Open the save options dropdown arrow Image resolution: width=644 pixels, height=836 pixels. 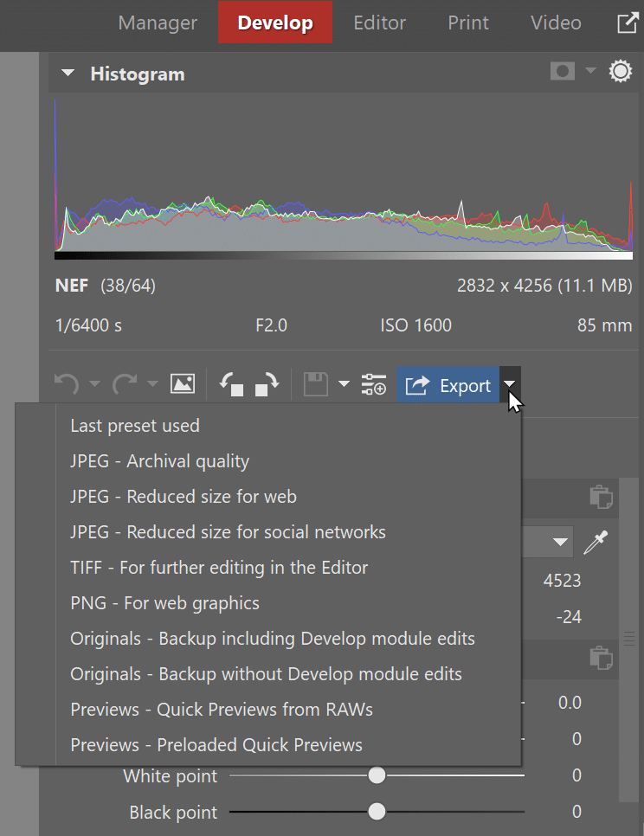(x=344, y=383)
